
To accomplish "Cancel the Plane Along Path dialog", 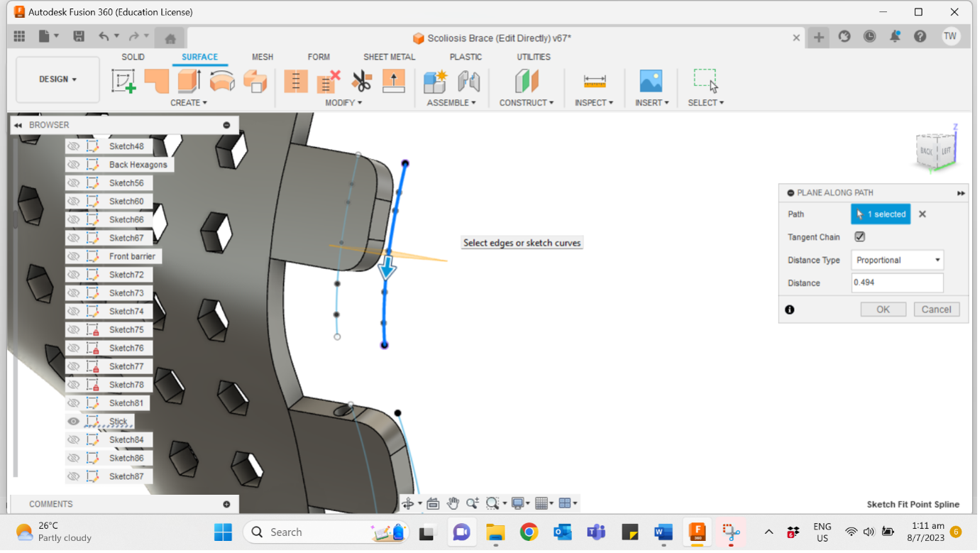I will pyautogui.click(x=936, y=309).
